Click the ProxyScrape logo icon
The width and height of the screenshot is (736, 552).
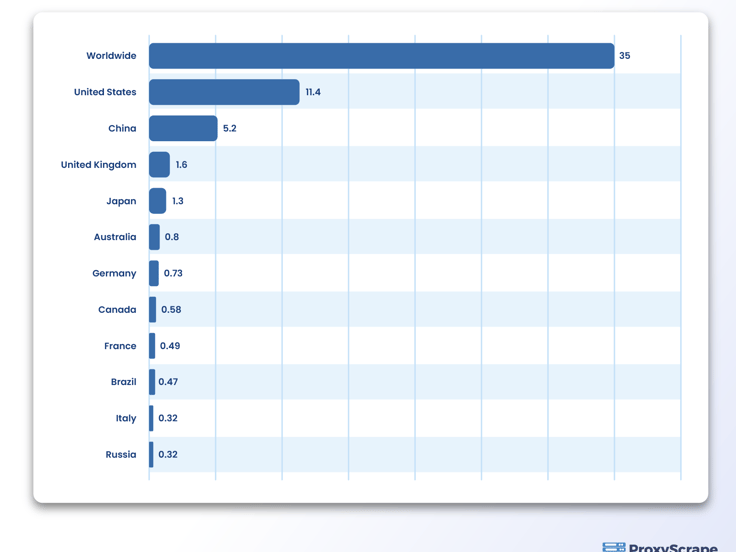613,547
